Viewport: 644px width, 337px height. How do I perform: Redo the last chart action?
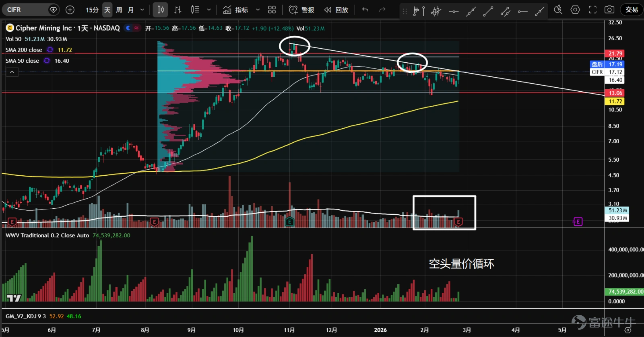(x=382, y=10)
